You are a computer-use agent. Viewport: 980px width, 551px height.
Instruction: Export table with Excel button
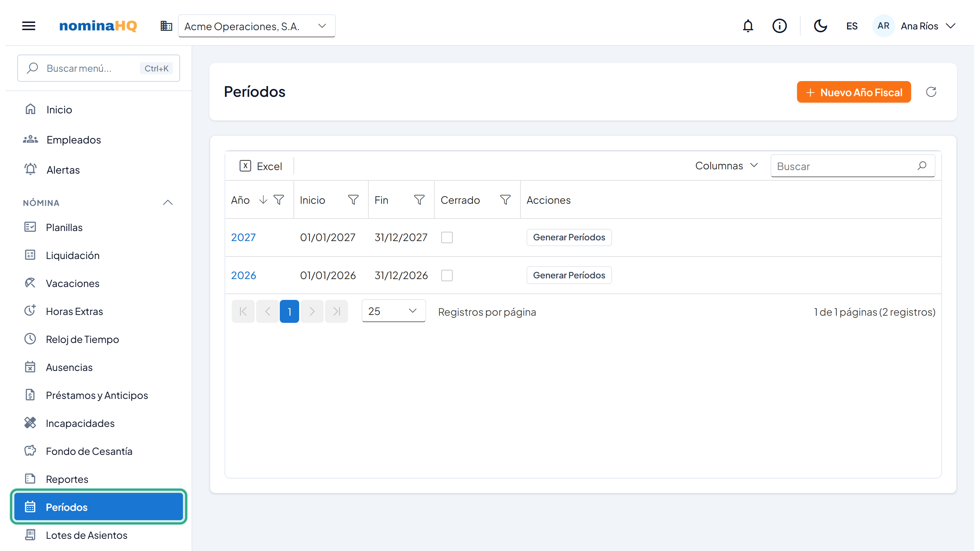pos(260,166)
